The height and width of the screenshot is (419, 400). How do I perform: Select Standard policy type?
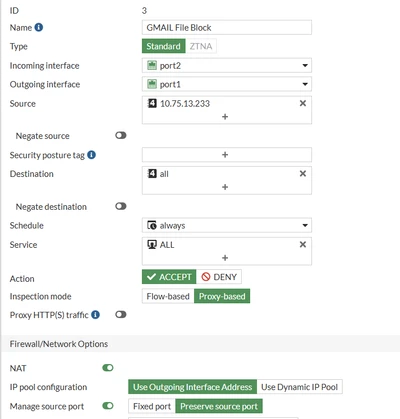(163, 46)
